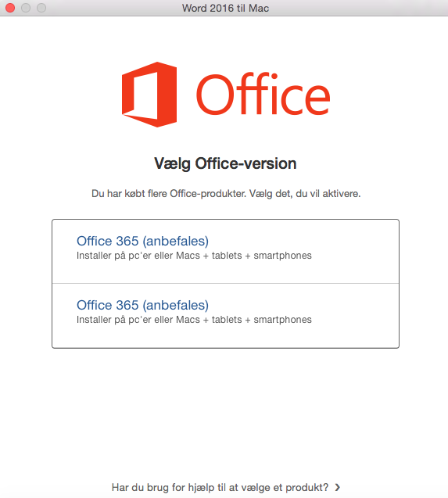448x498 pixels.
Task: Click the 'Word 2016 til Mac' title bar text
Action: tap(225, 8)
